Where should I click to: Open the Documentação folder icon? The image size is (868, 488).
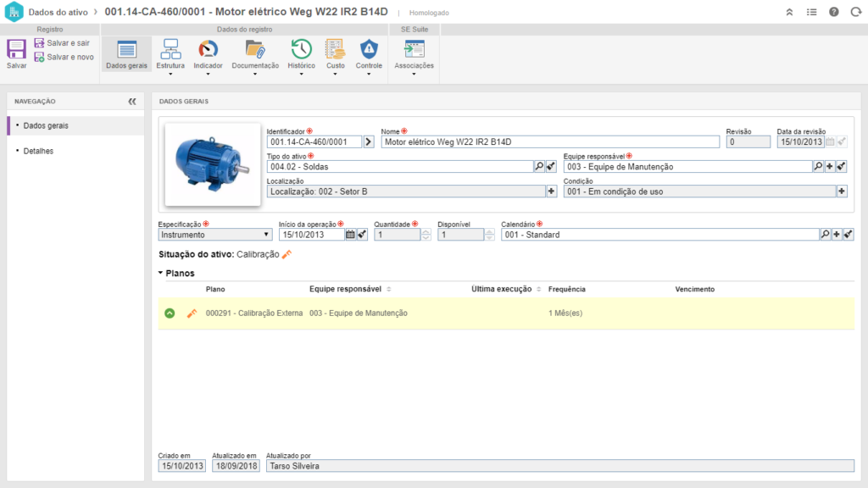click(x=255, y=50)
